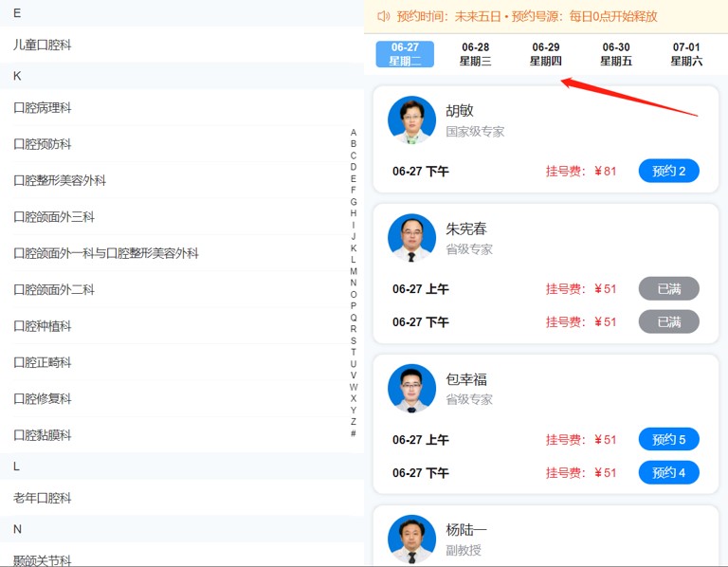This screenshot has width=728, height=567.
Task: Click doctor name 杨陆一
Action: pyautogui.click(x=466, y=529)
